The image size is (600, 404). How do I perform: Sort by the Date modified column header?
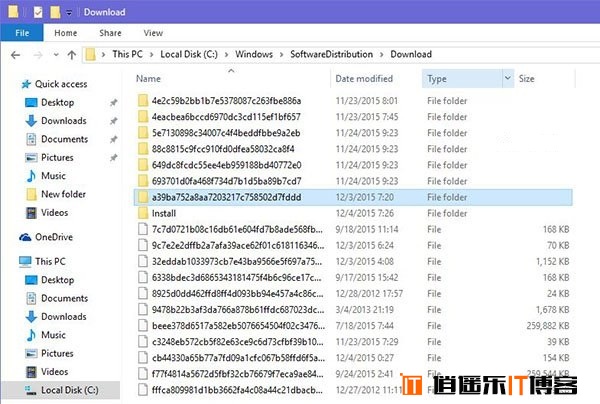click(364, 79)
